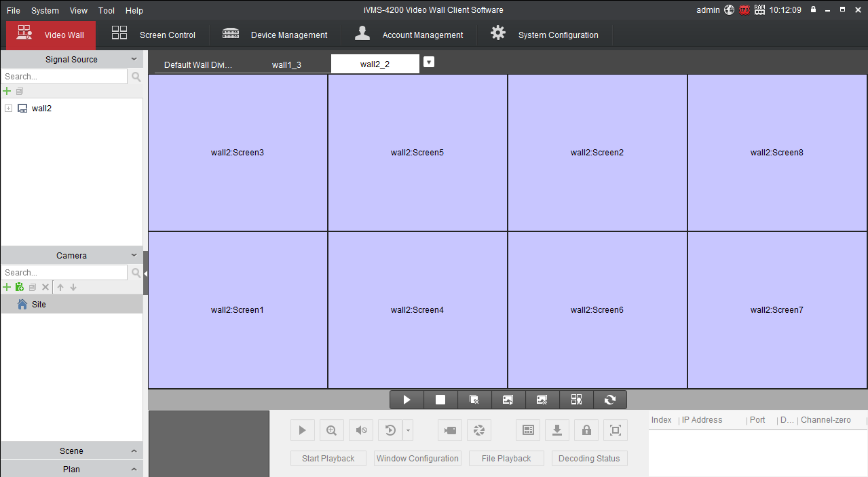Image resolution: width=868 pixels, height=477 pixels.
Task: Click the padlock icon beside the clock
Action: pos(813,10)
